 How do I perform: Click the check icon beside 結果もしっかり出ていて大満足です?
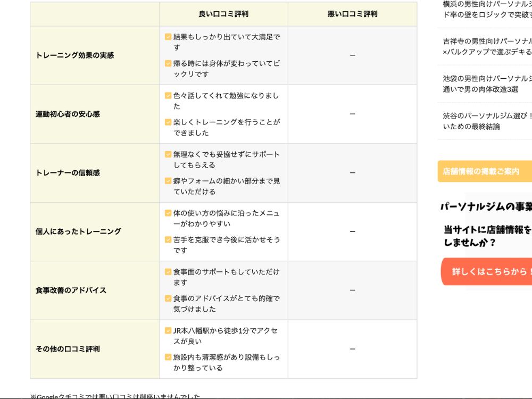tap(168, 37)
